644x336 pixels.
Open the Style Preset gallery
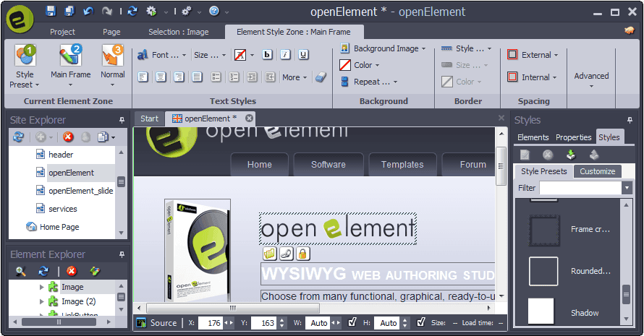tap(25, 66)
